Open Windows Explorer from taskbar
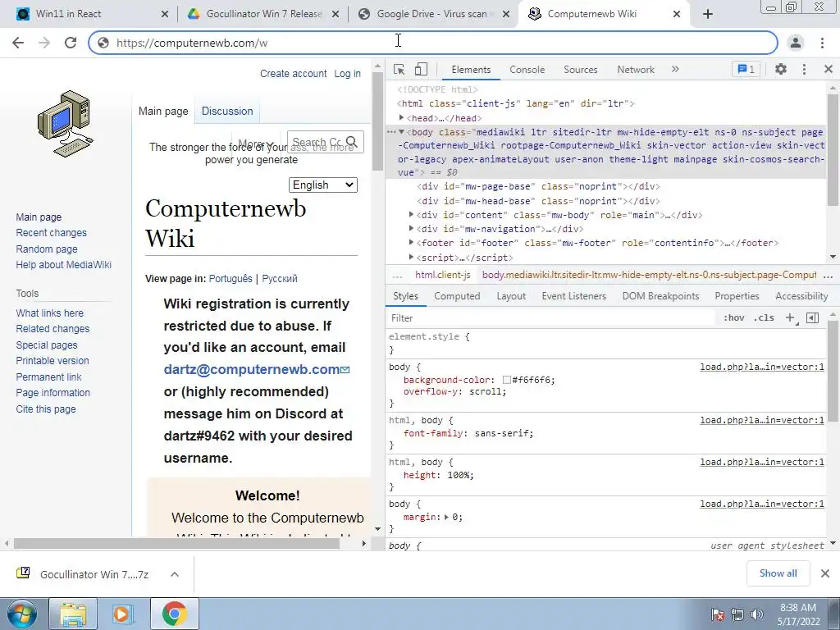The image size is (840, 630). [73, 614]
